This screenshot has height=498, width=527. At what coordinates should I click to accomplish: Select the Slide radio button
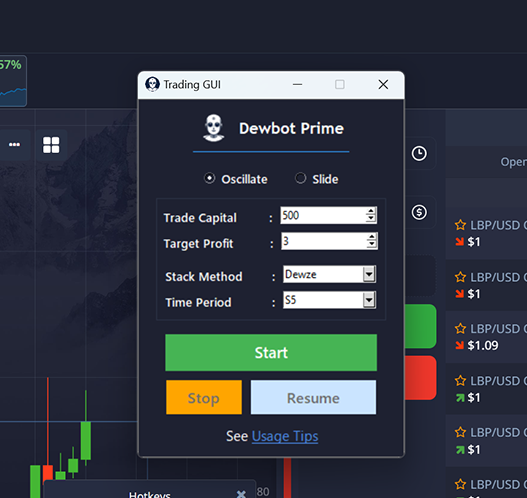click(x=300, y=178)
